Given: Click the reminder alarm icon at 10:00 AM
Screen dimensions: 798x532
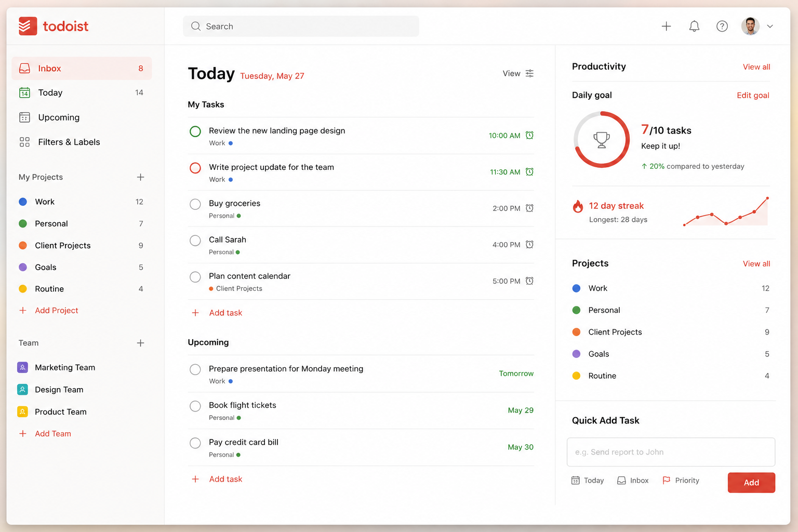Looking at the screenshot, I should (x=529, y=135).
